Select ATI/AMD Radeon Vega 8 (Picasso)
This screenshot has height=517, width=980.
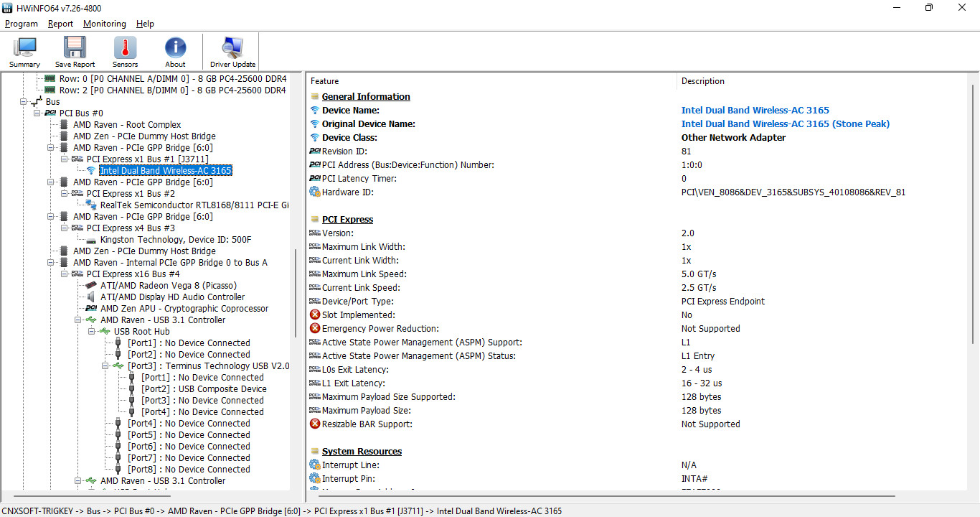point(170,286)
